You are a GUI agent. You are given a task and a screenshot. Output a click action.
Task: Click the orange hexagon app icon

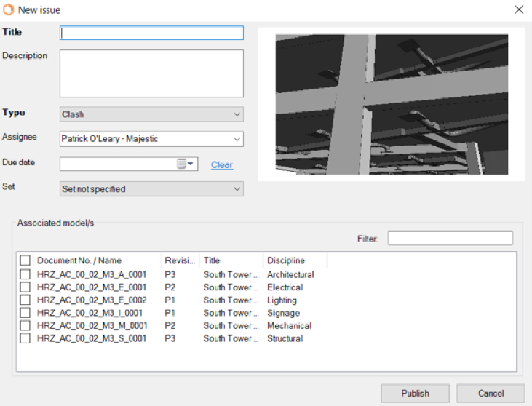(8, 9)
